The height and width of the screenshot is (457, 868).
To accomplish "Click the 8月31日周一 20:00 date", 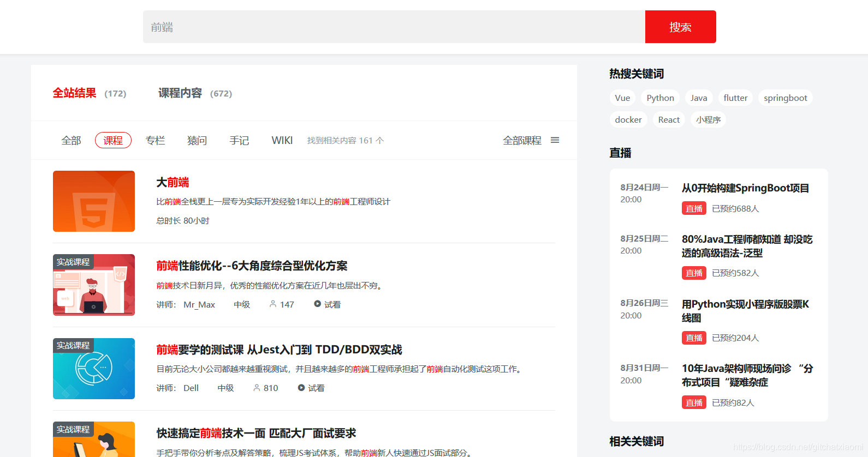I will click(x=644, y=374).
